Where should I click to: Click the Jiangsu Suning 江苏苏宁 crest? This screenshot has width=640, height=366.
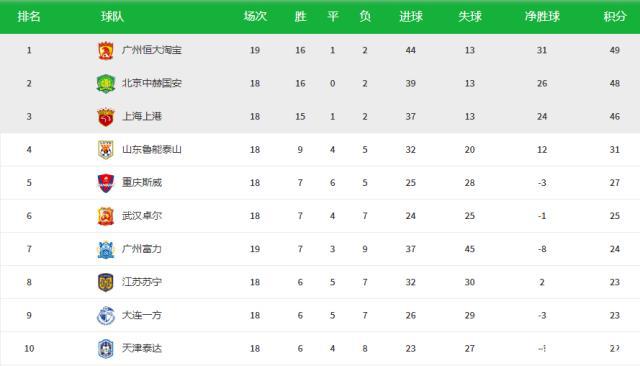(x=106, y=282)
